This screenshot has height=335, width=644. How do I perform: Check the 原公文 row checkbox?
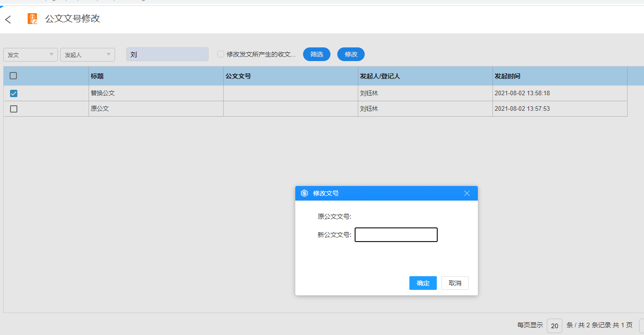[14, 109]
